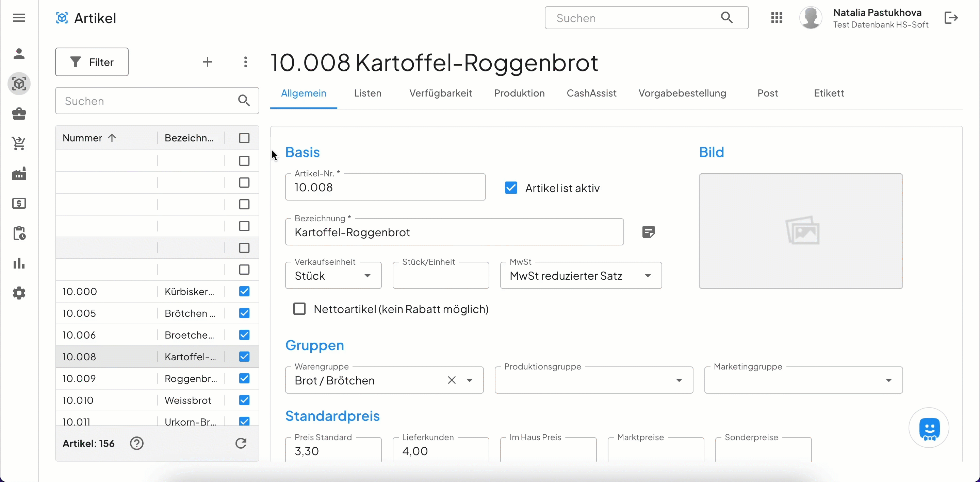Open the Verkaufseinheit dropdown showing Stück
This screenshot has width=980, height=482.
click(x=367, y=276)
